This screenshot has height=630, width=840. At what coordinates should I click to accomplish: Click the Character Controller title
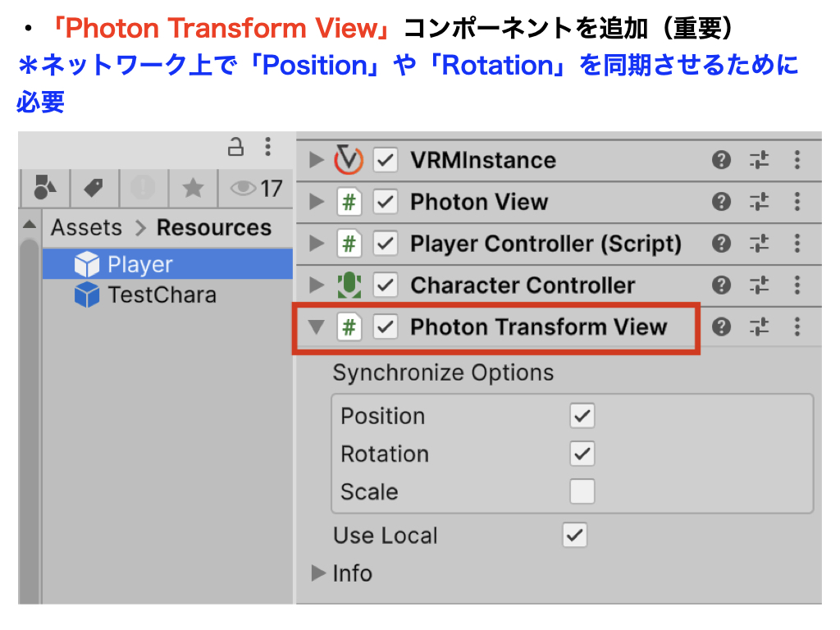click(x=523, y=285)
